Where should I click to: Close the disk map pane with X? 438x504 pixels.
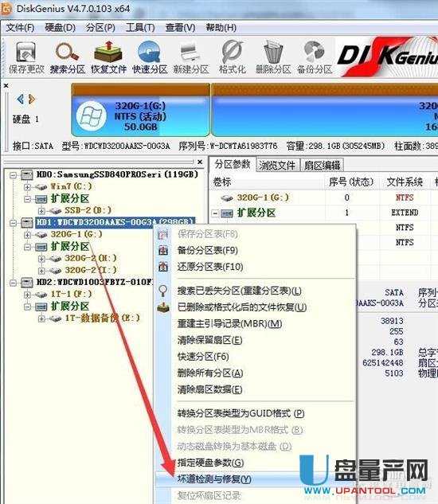[x=6, y=85]
